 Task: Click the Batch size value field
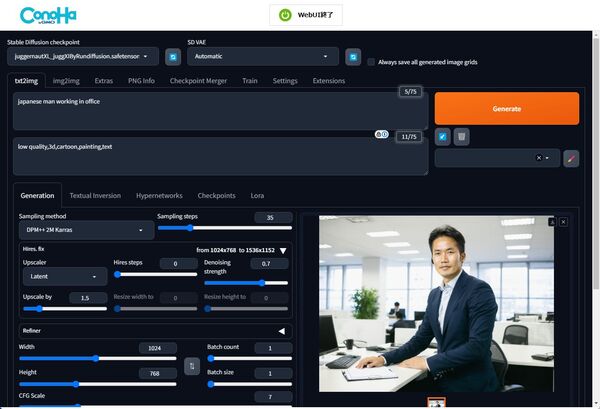[273, 373]
